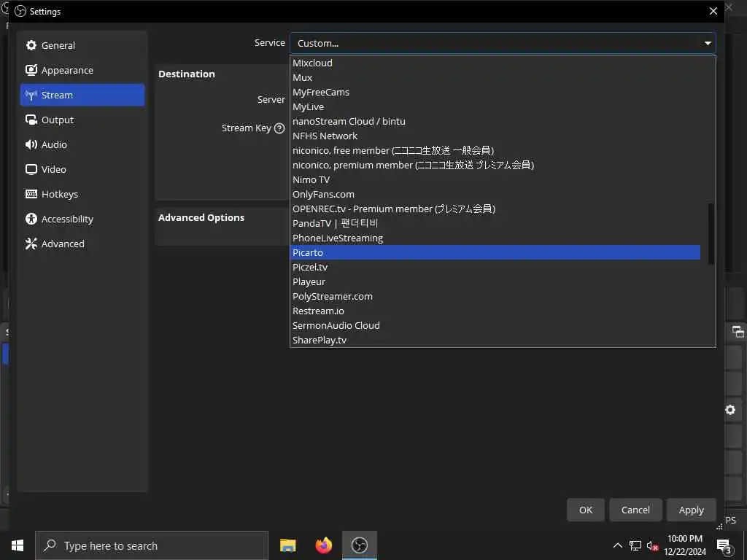Open the taskbar clock and date
The image size is (747, 560).
pos(685,545)
